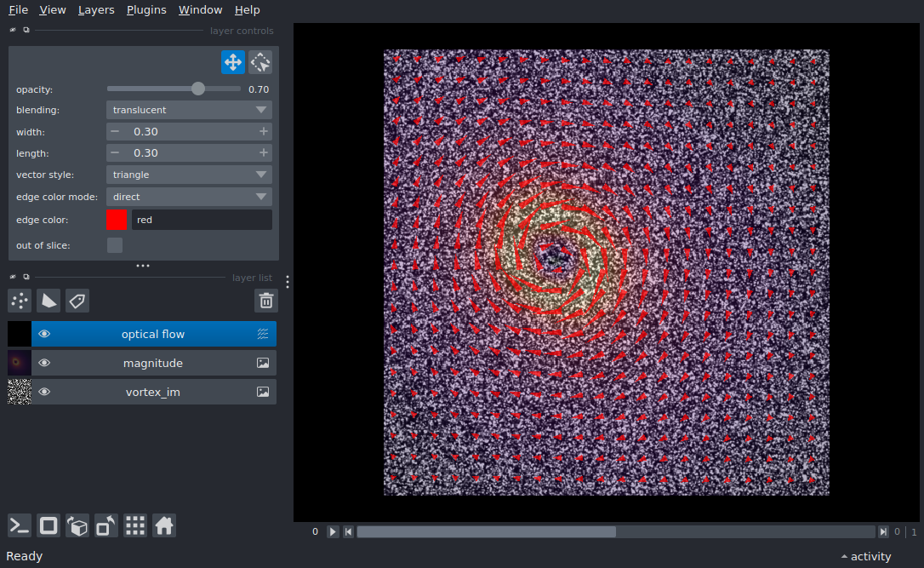
Task: Click the opacity value 0.70
Action: click(x=259, y=89)
